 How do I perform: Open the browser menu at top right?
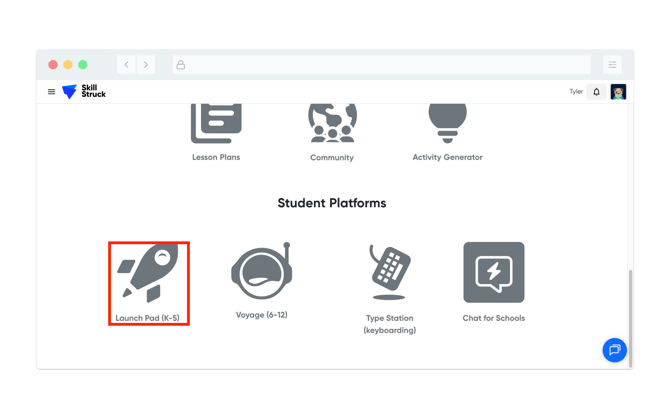[612, 65]
